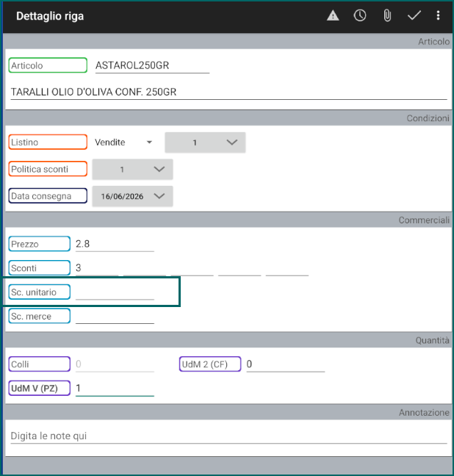
Task: Open the Politica sconti dropdown
Action: 133,170
